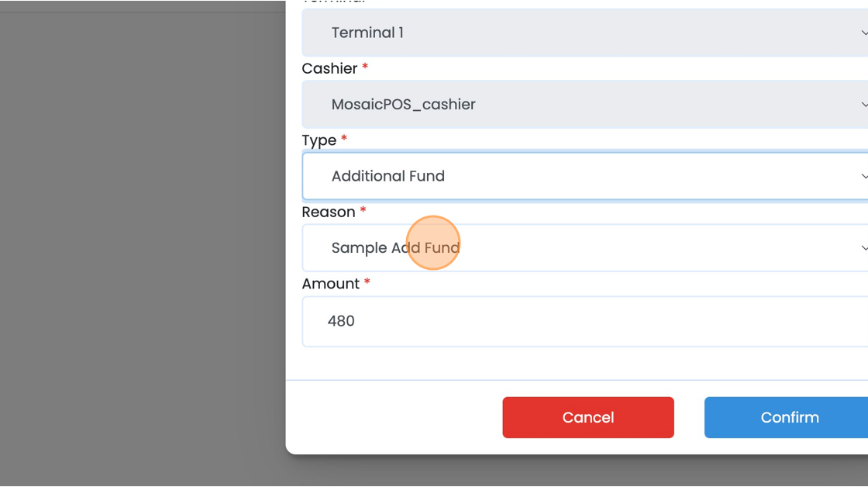Screen dimensions: 868x487
Task: Click the Reason field label
Action: click(x=329, y=212)
